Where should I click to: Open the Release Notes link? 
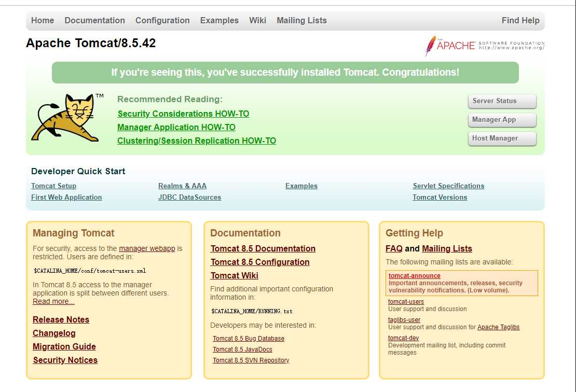click(x=61, y=320)
